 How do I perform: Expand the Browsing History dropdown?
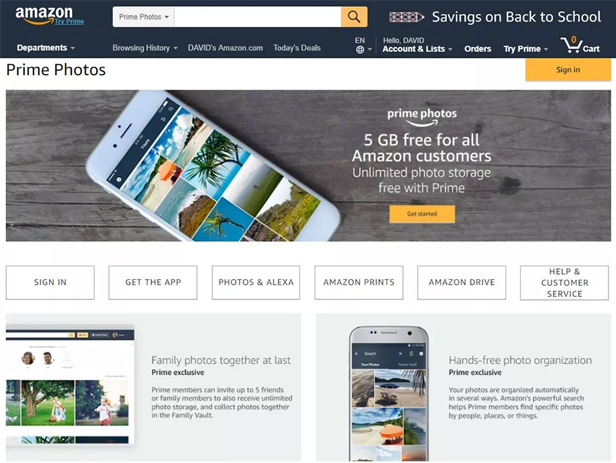pos(145,48)
